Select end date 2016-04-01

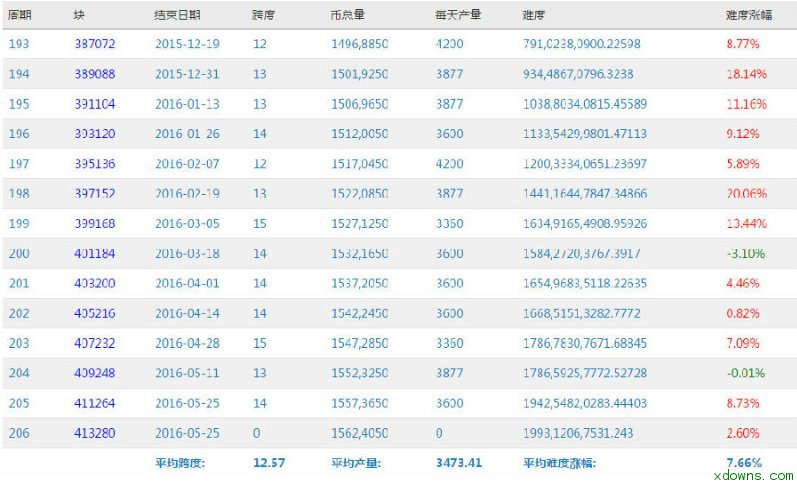tap(188, 283)
